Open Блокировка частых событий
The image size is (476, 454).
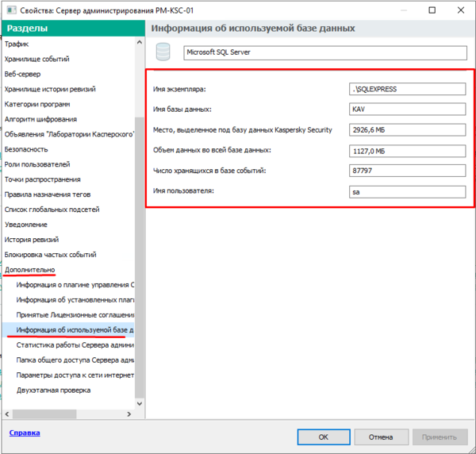(x=50, y=255)
